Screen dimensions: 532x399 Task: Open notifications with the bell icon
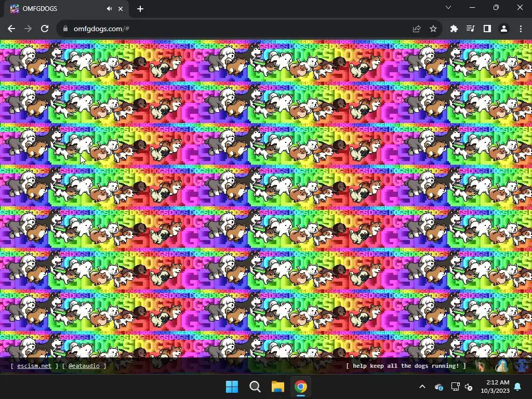[518, 387]
